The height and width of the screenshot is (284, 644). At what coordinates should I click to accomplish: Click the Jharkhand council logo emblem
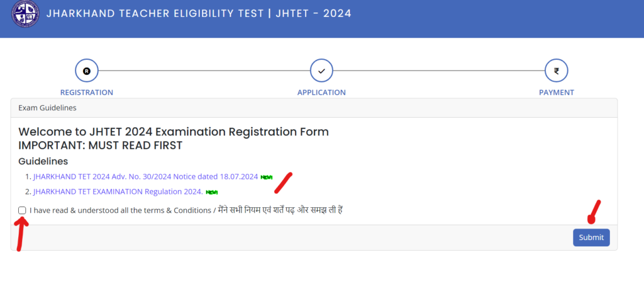point(25,14)
